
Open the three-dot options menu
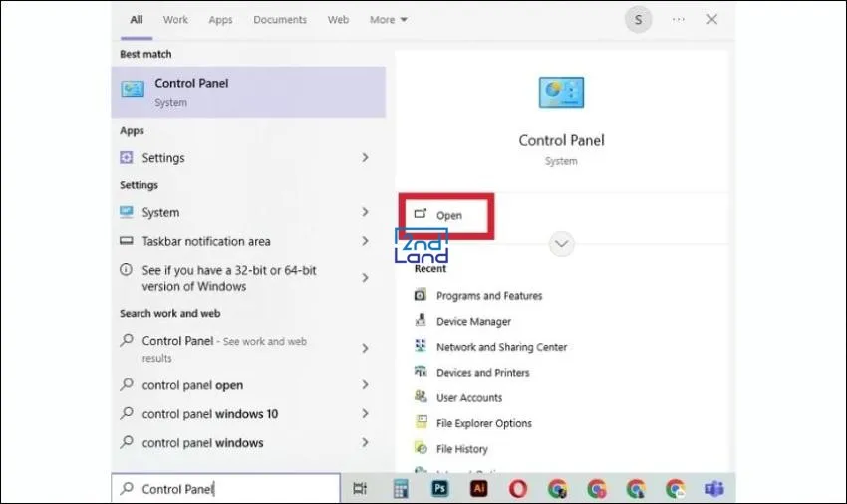(678, 20)
